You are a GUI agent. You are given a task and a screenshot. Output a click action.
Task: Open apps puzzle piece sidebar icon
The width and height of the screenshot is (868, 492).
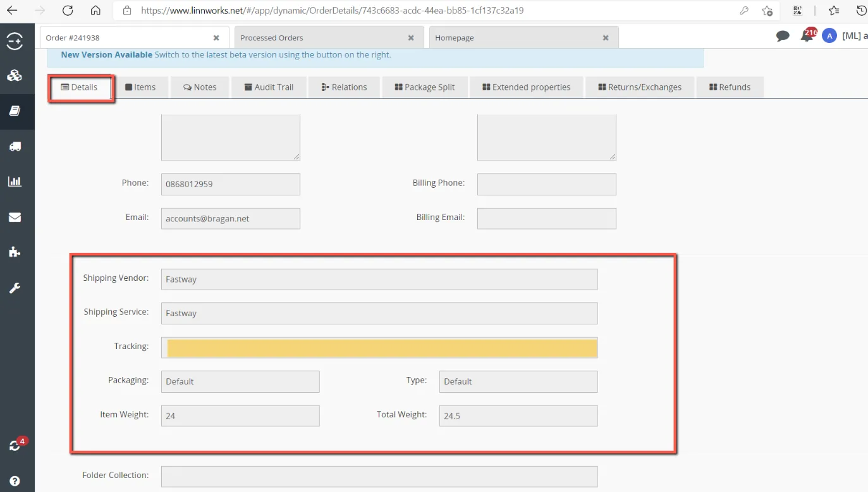point(15,252)
